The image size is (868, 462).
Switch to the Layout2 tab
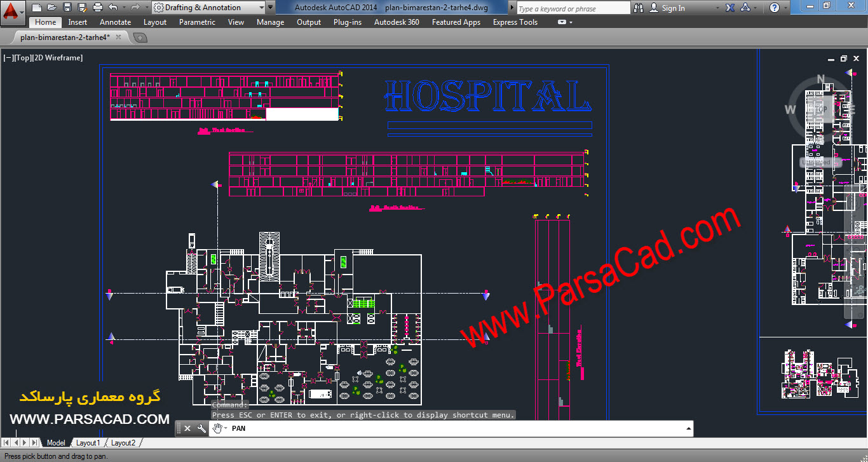coord(123,443)
